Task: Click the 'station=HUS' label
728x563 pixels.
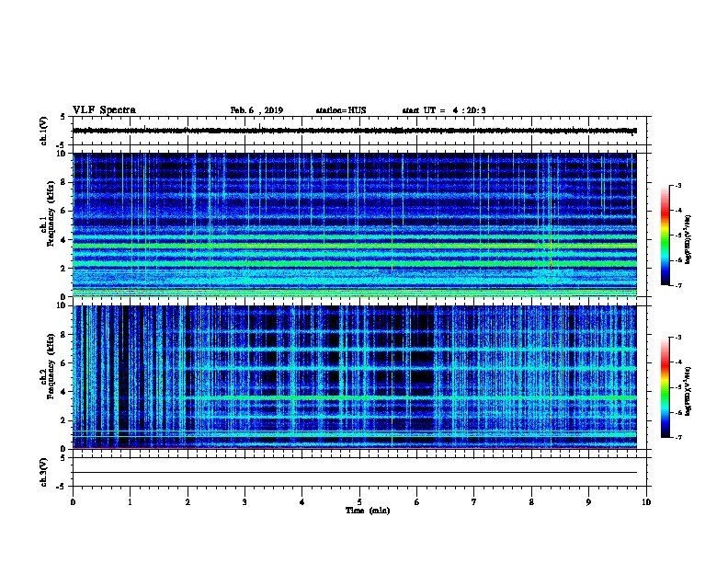Action: 341,110
